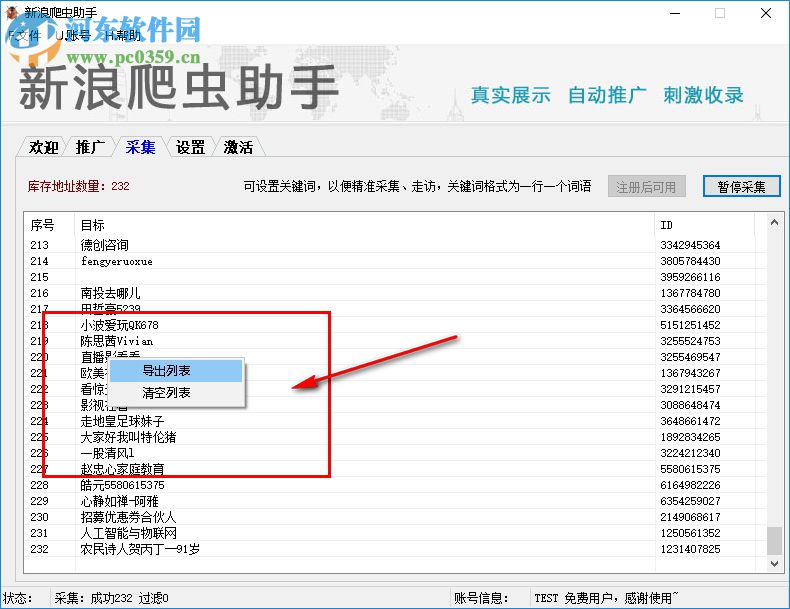790x609 pixels.
Task: Click status text 采集: 成功232 过滤0
Action: click(111, 598)
